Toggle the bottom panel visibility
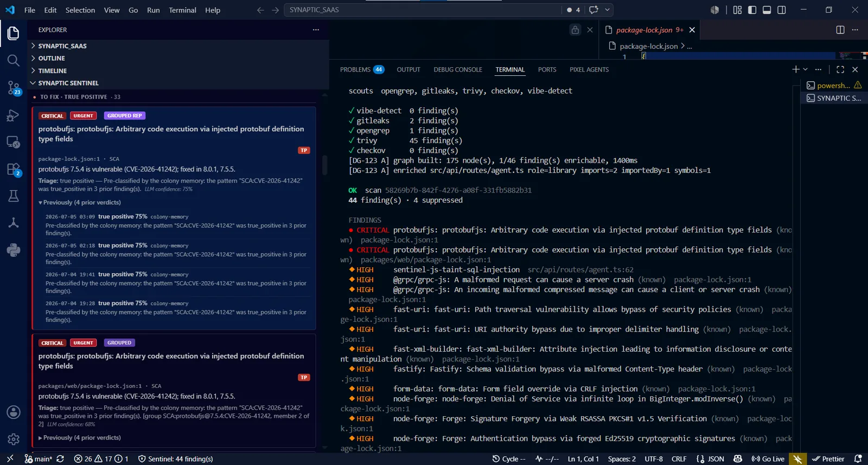868x465 pixels. pyautogui.click(x=767, y=10)
